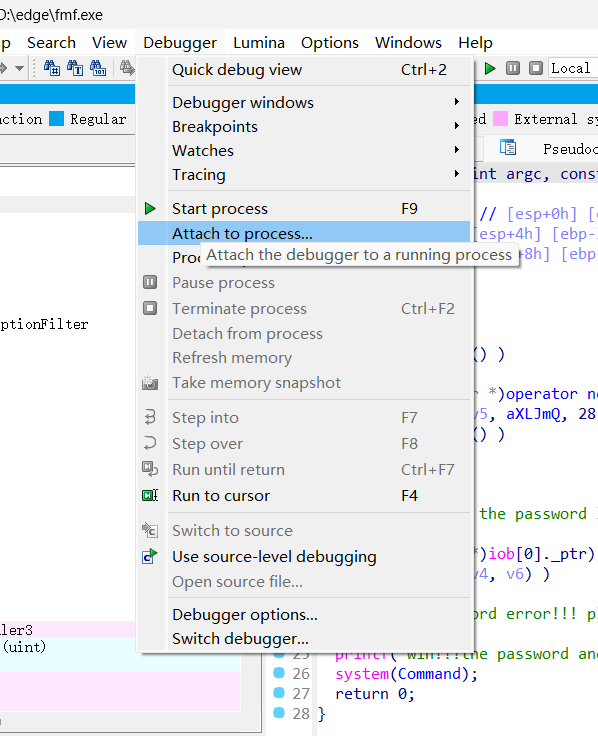598x736 pixels.
Task: Click binoculars text search icon
Action: point(75,69)
